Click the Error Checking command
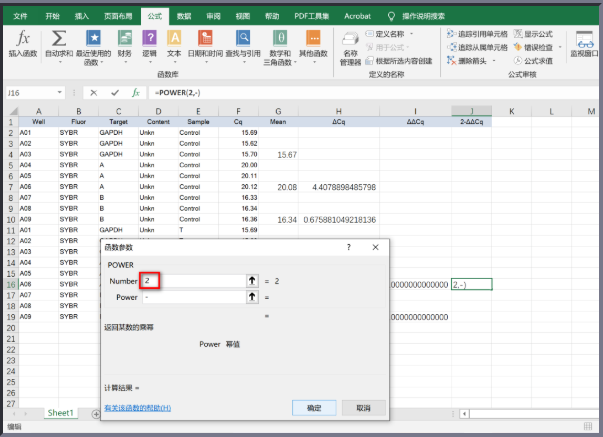 point(533,47)
